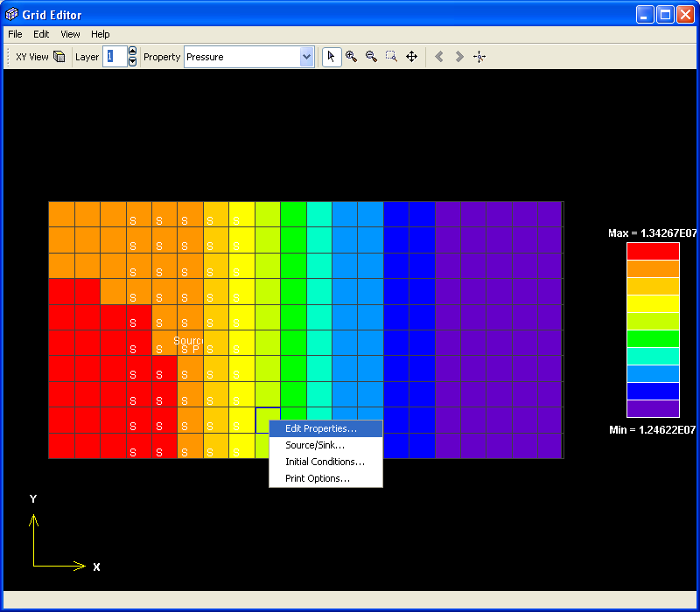Click the XY View cube icon
The width and height of the screenshot is (700, 612).
(59, 57)
